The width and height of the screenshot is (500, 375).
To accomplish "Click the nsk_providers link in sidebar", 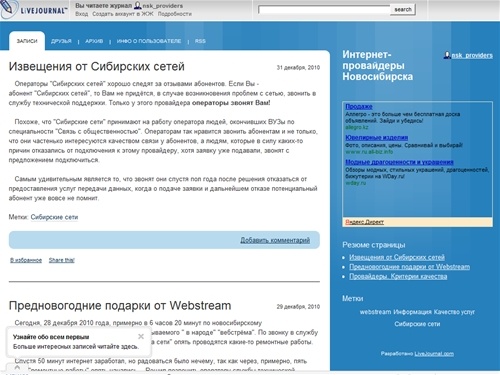I will tap(472, 55).
